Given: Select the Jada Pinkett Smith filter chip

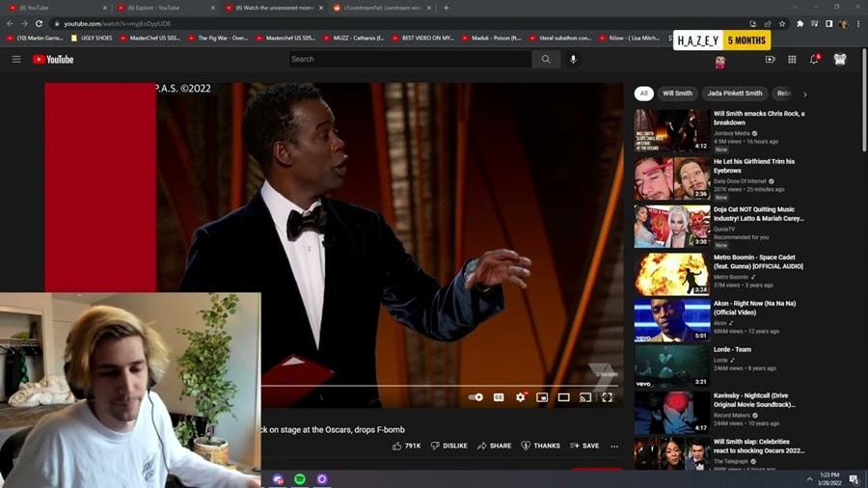Looking at the screenshot, I should [x=735, y=94].
